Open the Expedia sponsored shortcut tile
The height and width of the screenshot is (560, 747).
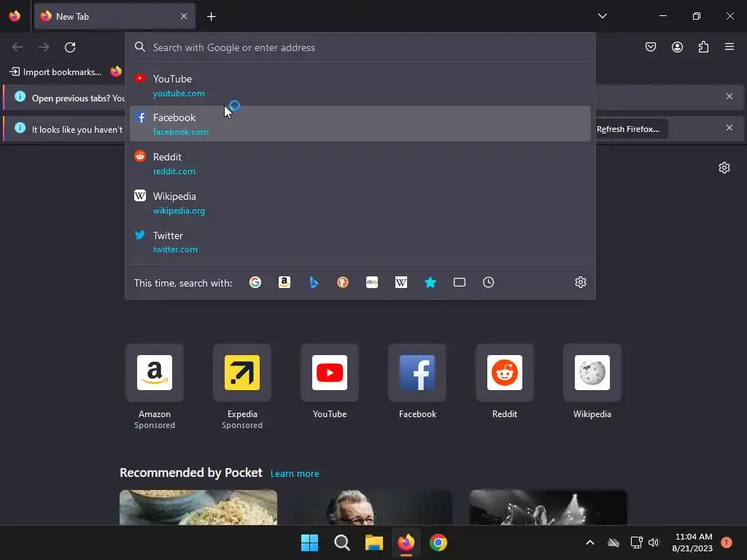242,373
